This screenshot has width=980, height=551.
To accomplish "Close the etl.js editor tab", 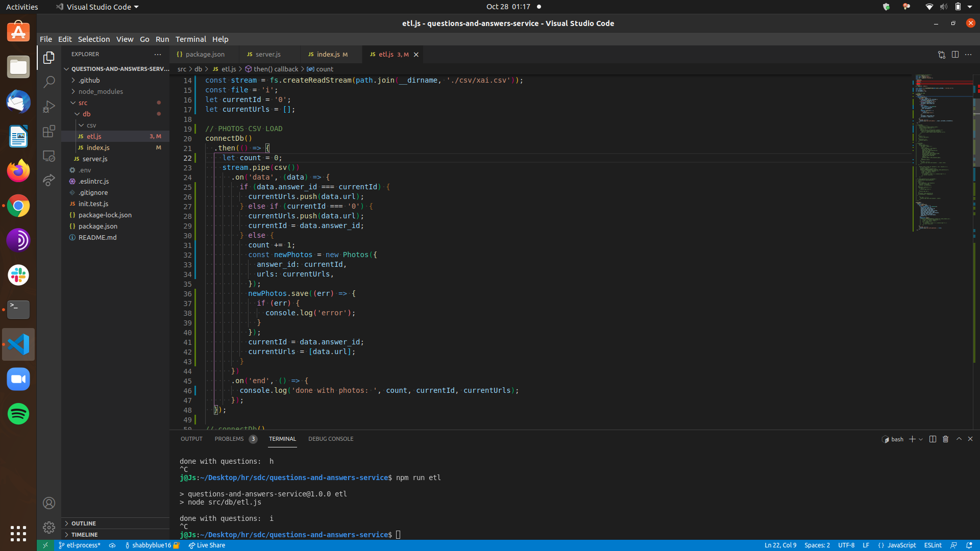I will point(416,55).
